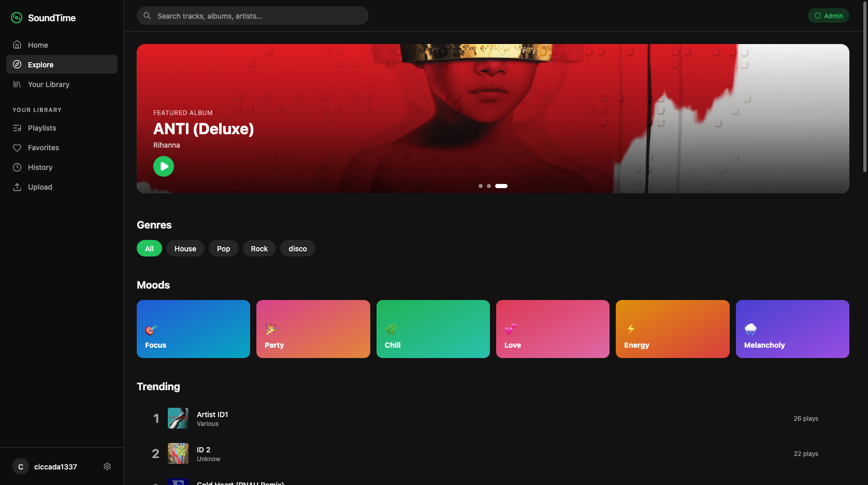Open the Home page icon
This screenshot has width=868, height=485.
tap(17, 45)
